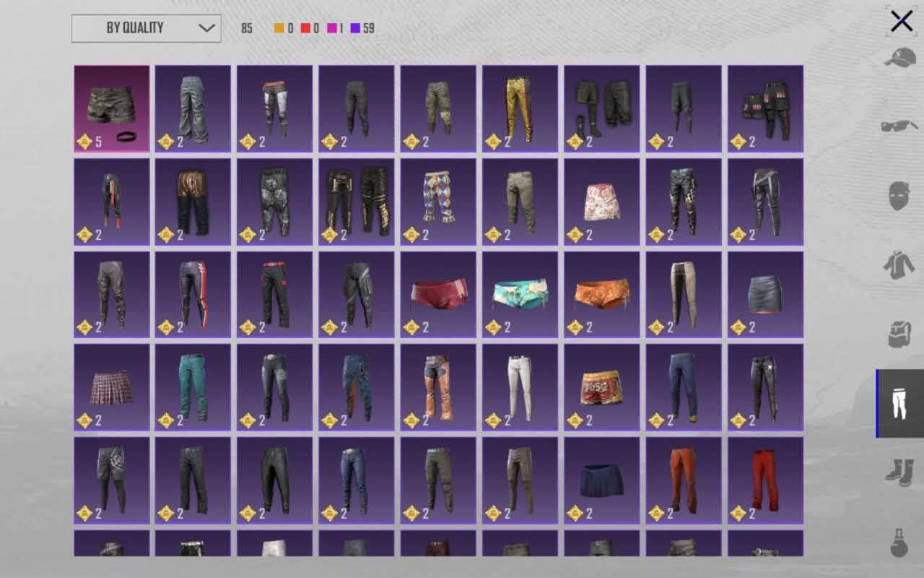The image size is (924, 578).
Task: Open the grenade category at sidebar bottom
Action: pyautogui.click(x=899, y=542)
